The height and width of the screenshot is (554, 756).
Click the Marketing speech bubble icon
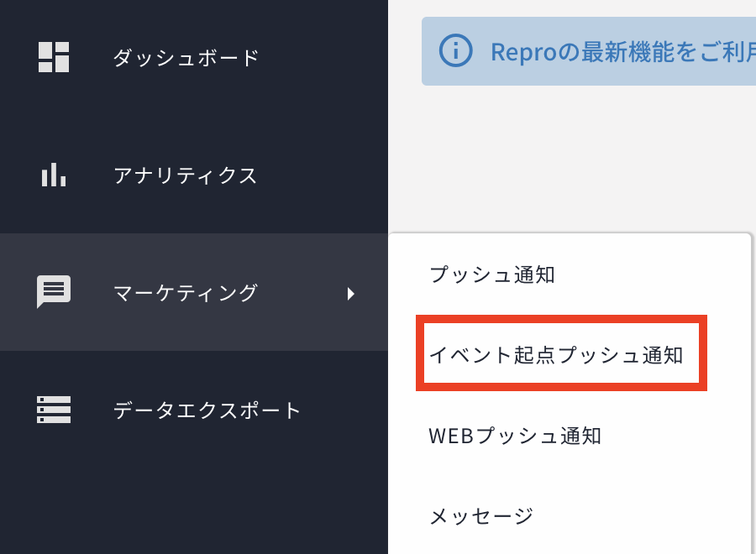coord(54,292)
